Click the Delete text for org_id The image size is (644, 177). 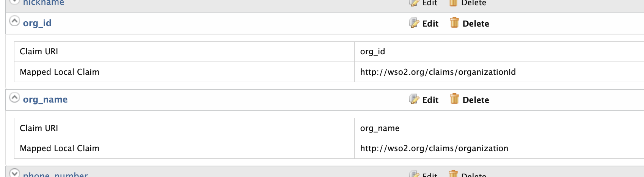click(x=476, y=24)
